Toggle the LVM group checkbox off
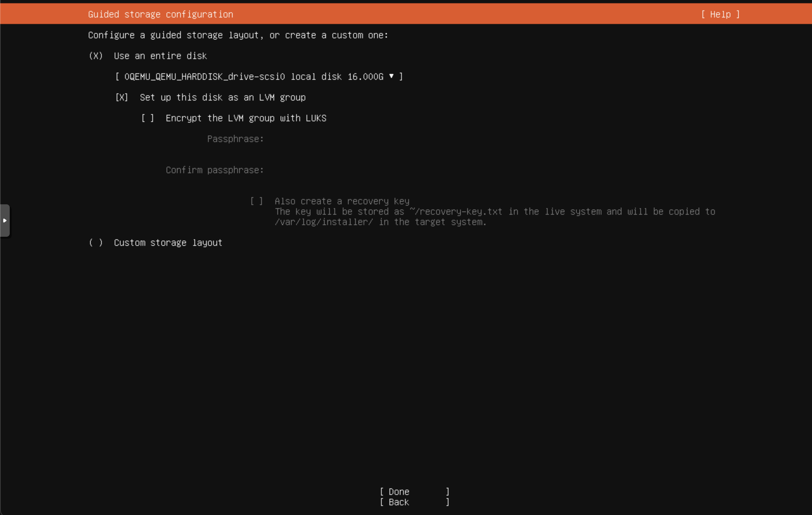 pos(122,98)
